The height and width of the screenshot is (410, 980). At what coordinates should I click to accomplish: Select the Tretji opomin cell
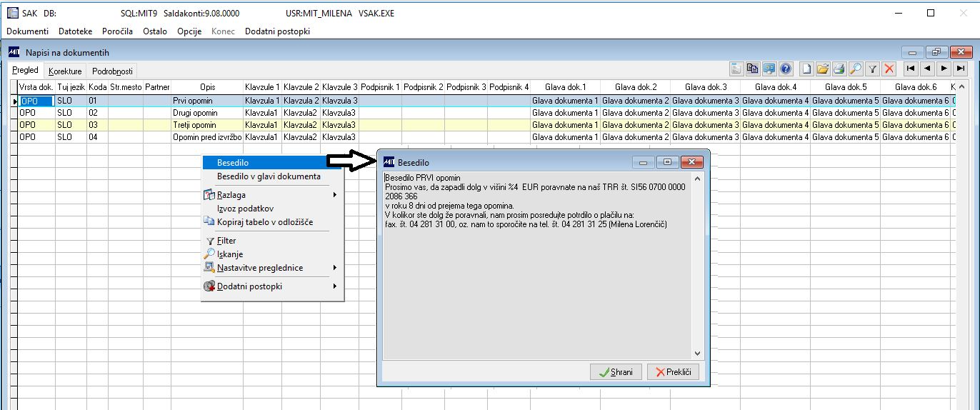207,125
